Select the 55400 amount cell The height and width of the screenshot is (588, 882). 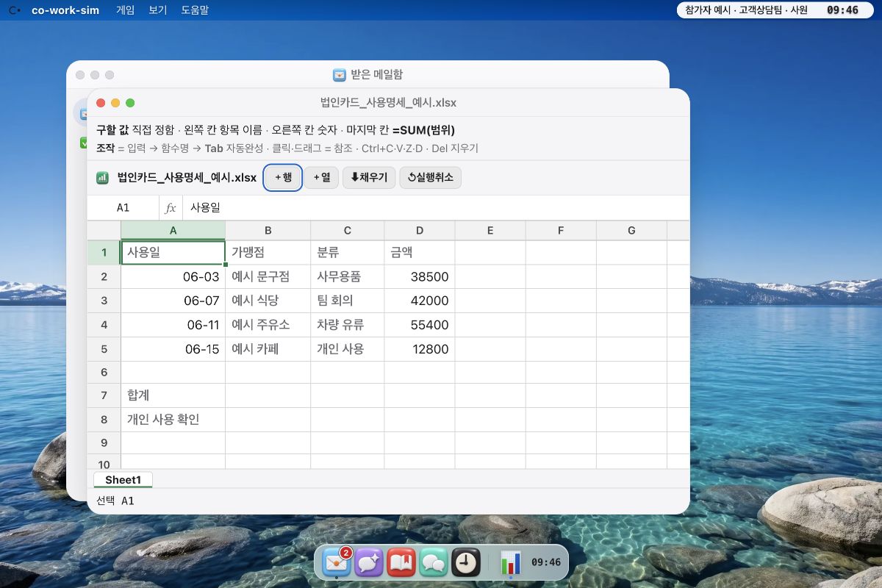(419, 325)
